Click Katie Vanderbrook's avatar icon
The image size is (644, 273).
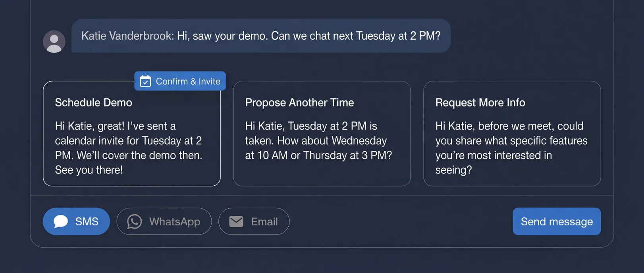click(54, 42)
